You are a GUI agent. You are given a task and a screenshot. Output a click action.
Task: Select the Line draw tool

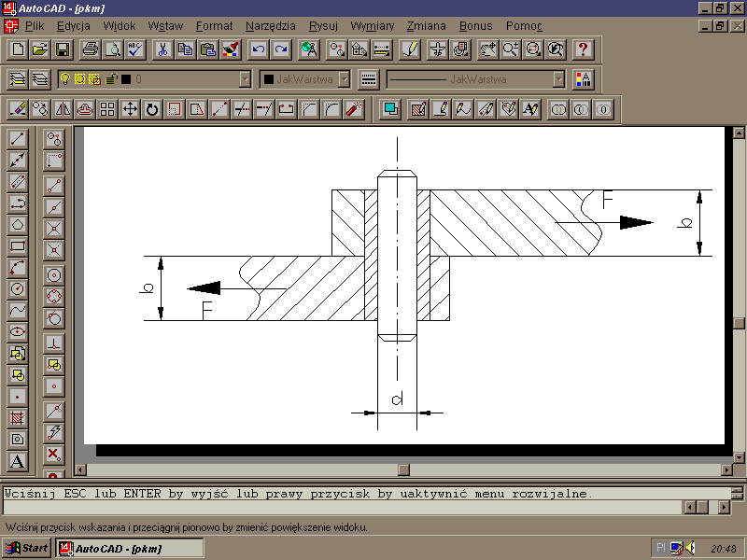tap(17, 138)
